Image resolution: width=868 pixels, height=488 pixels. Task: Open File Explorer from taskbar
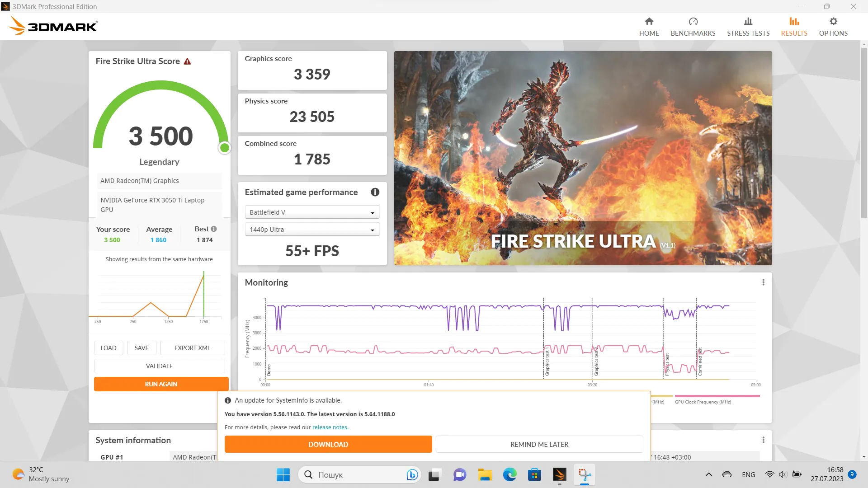485,474
